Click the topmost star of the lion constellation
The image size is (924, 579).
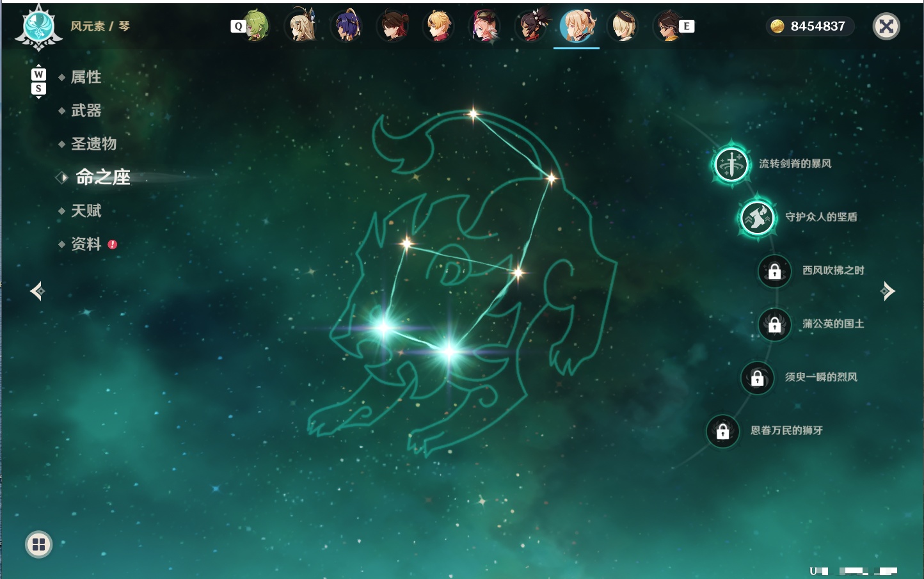473,115
